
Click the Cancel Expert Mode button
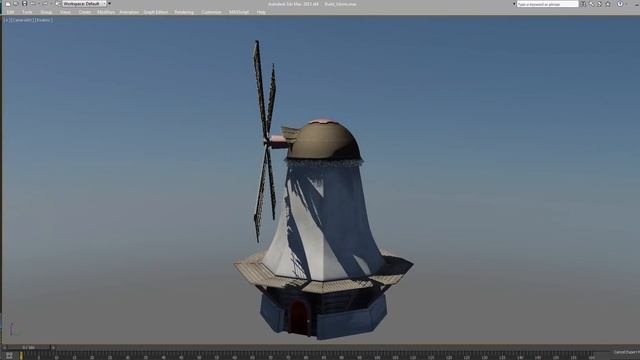point(627,352)
